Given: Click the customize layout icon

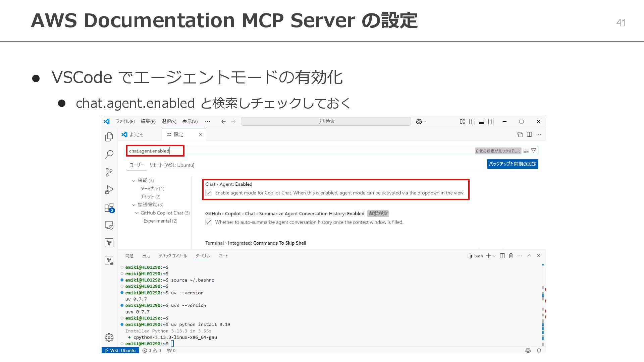Looking at the screenshot, I should (462, 121).
